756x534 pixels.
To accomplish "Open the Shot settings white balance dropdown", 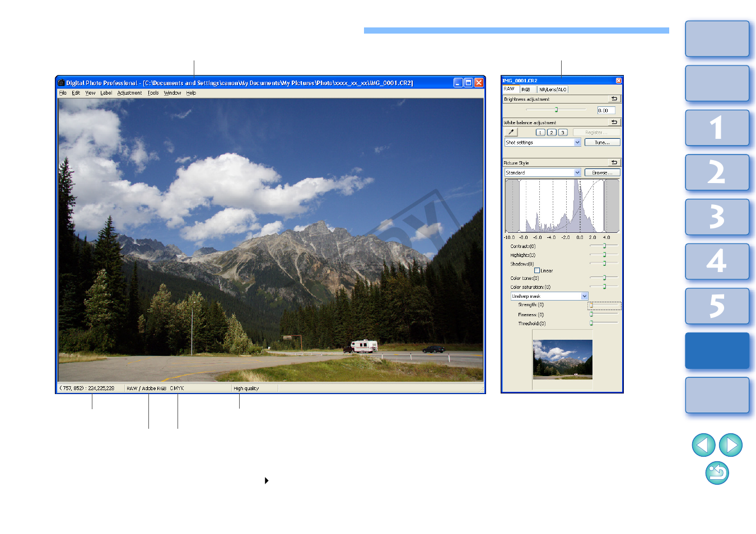I will pyautogui.click(x=577, y=143).
